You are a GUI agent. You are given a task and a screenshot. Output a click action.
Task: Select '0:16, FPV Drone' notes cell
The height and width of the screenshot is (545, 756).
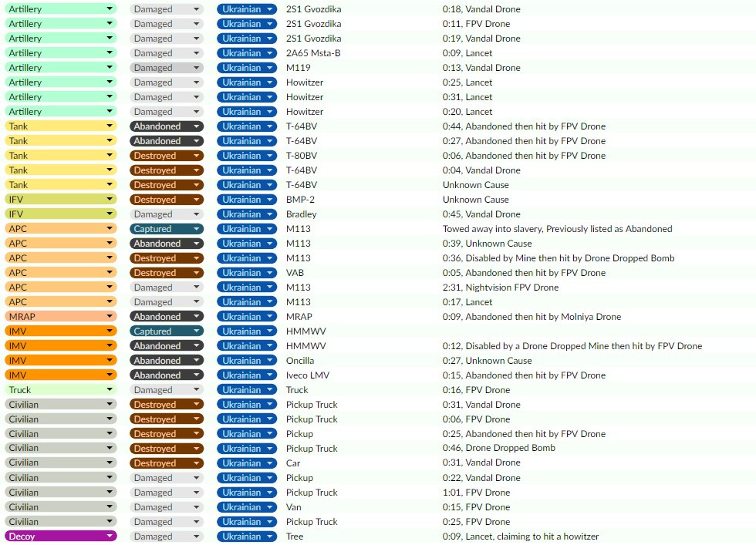coord(477,390)
